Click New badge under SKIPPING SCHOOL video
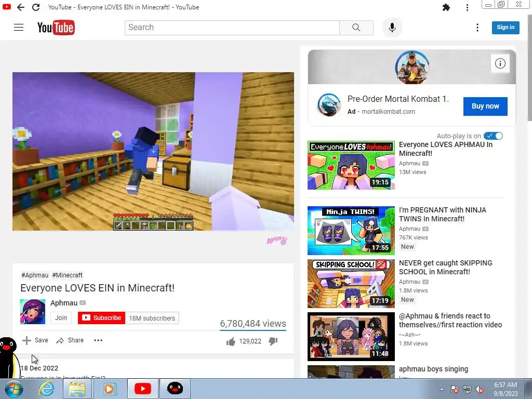This screenshot has width=532, height=399. 407,300
